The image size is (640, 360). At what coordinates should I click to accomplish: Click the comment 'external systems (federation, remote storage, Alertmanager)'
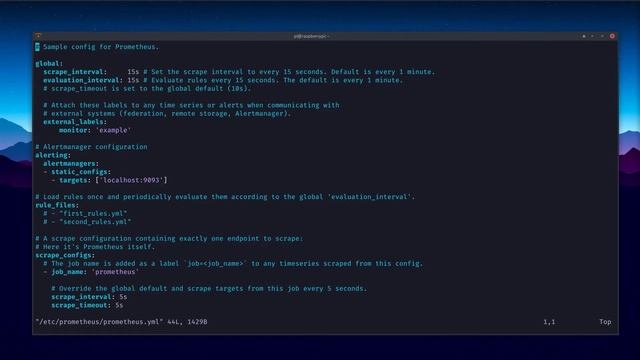[x=167, y=113]
